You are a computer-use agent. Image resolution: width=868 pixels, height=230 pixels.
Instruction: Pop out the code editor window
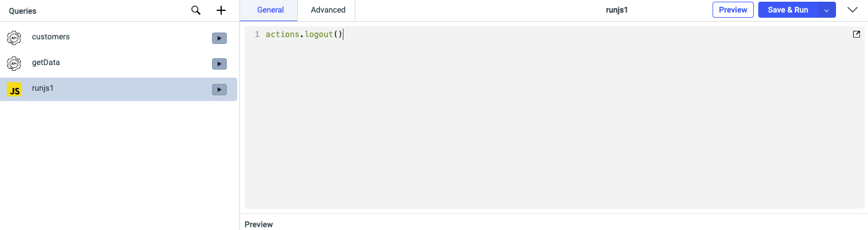click(856, 34)
